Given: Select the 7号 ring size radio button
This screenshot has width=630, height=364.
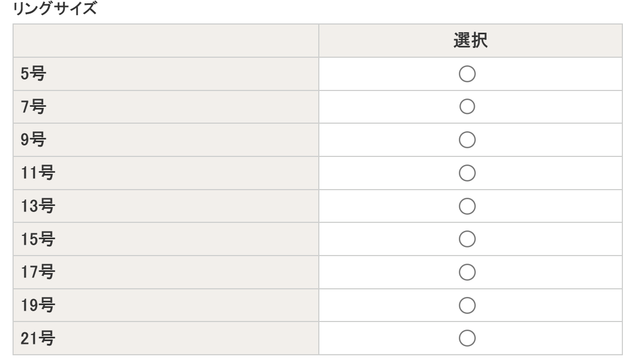Looking at the screenshot, I should [468, 106].
